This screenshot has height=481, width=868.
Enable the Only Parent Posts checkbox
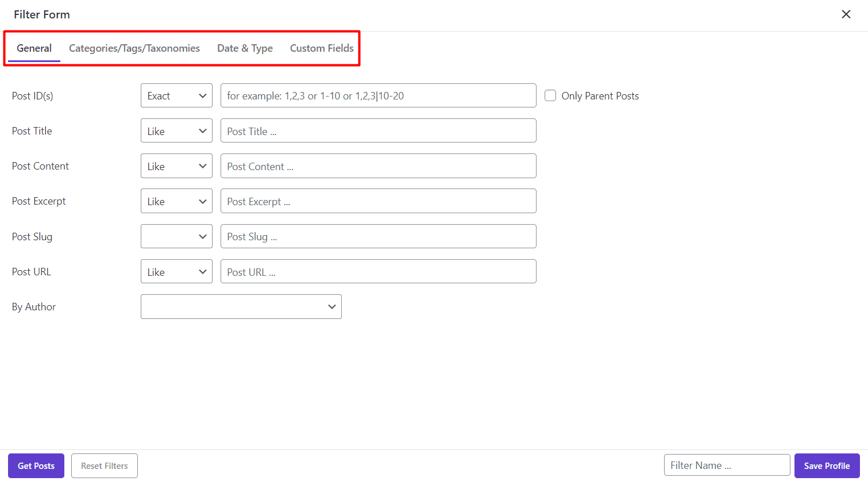tap(550, 95)
